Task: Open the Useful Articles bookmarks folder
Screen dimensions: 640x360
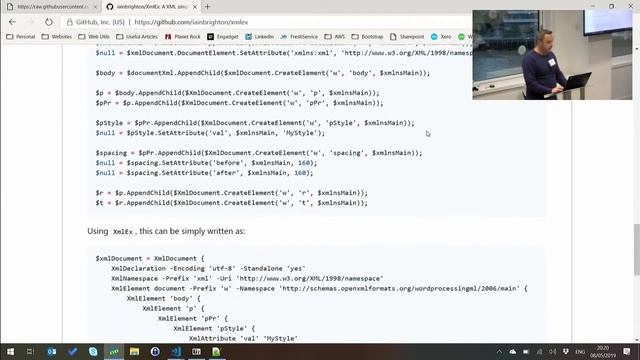Action: [x=137, y=37]
